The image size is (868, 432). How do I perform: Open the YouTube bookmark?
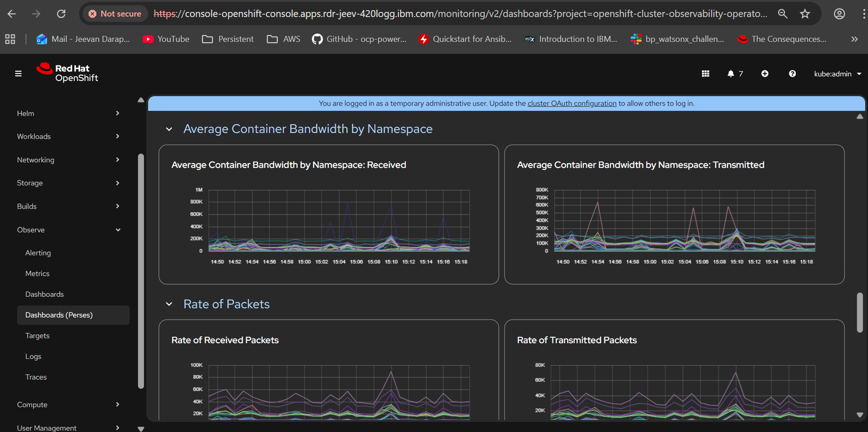(x=166, y=39)
